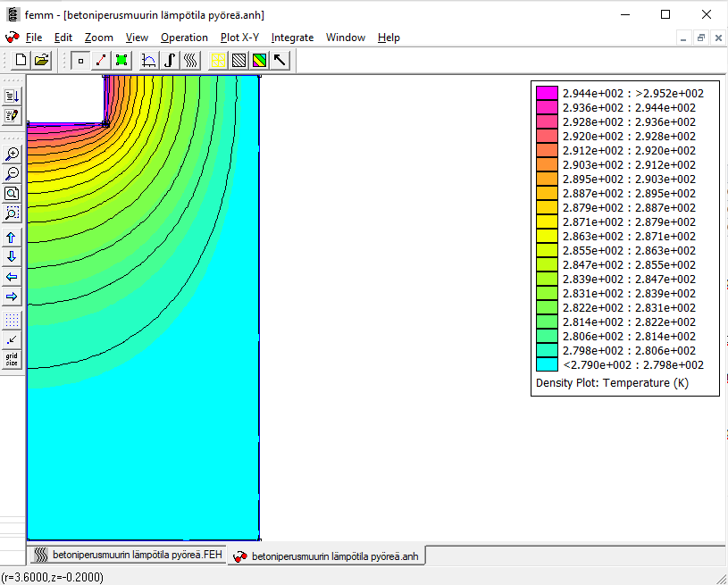Pan view left with blue arrow

pyautogui.click(x=12, y=277)
